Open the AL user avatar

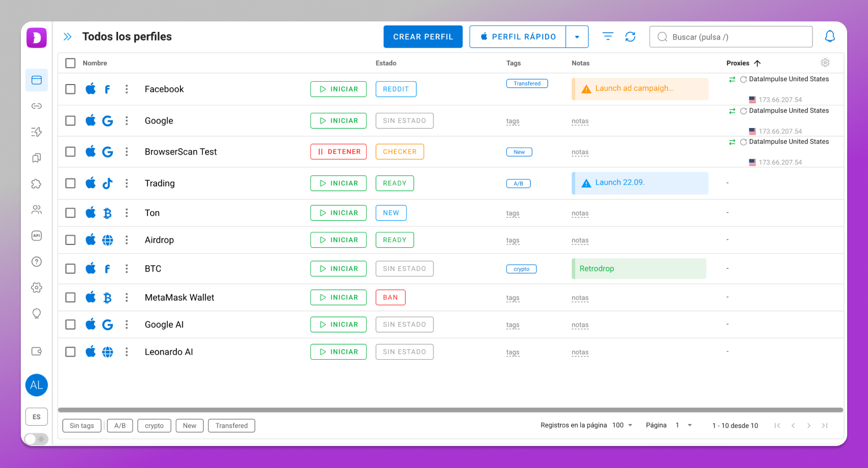36,385
